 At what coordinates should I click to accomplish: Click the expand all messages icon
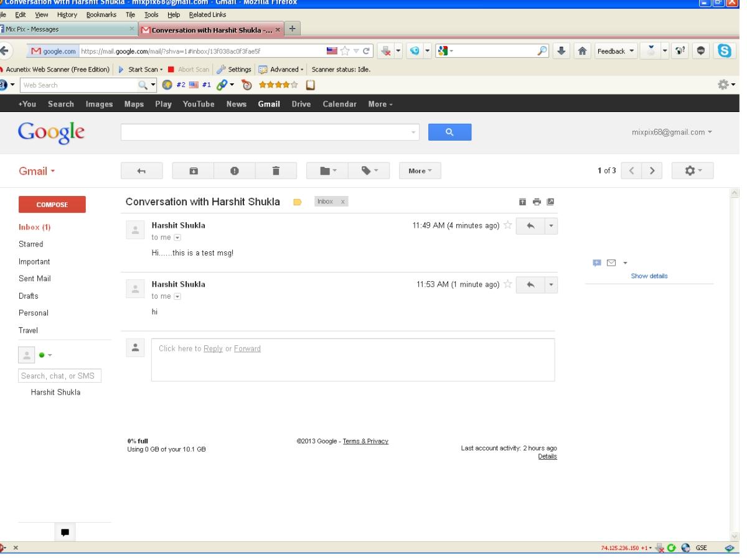point(523,202)
